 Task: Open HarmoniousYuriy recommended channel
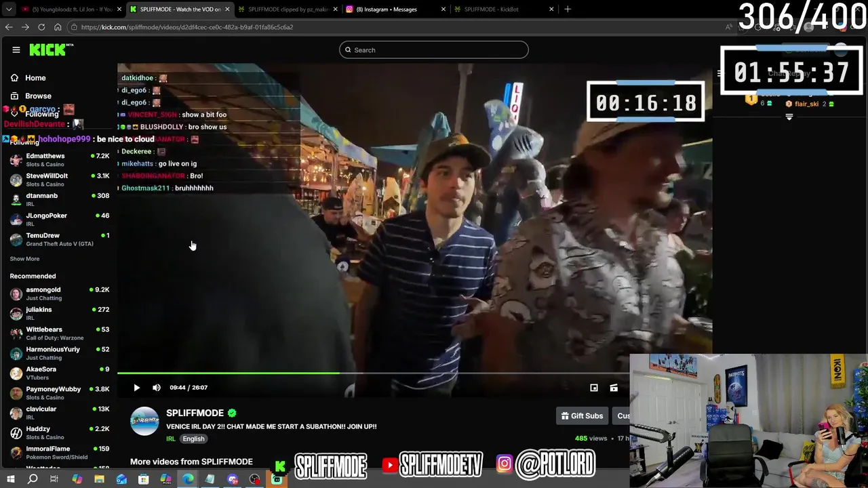(x=60, y=353)
